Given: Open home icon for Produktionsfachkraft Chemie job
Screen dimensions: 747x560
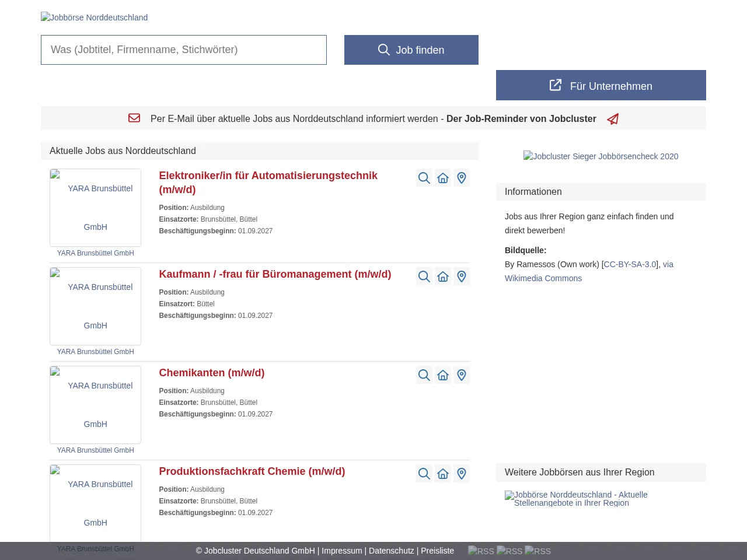Looking at the screenshot, I should click(443, 474).
